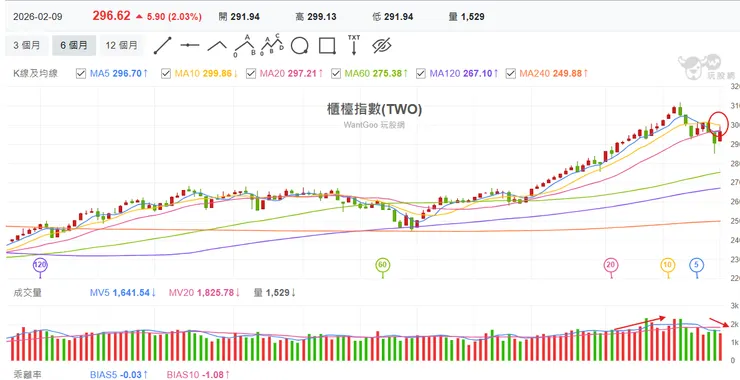This screenshot has height=380, width=740.
Task: Uncheck the MA20 moving average checkbox
Action: point(251,74)
